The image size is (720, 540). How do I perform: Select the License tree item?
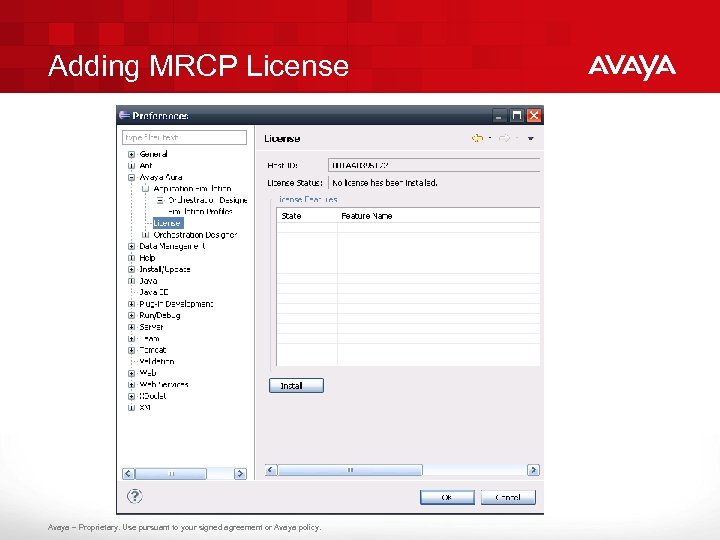click(x=168, y=223)
